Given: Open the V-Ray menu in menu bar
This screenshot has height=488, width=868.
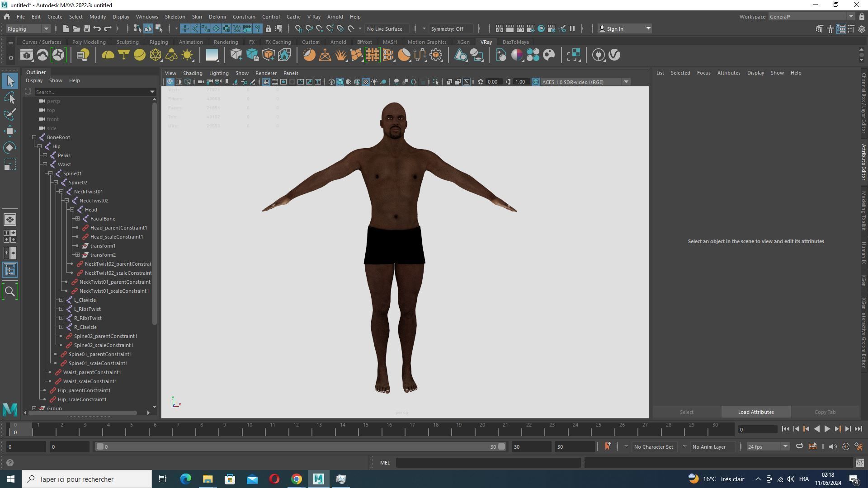Looking at the screenshot, I should pyautogui.click(x=314, y=17).
